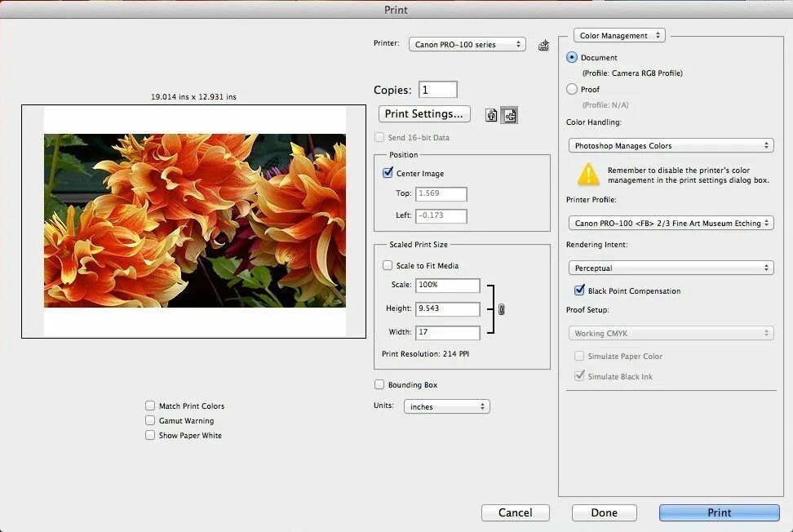Open Color Handling dropdown Photoshop Manages Colors

[x=671, y=145]
